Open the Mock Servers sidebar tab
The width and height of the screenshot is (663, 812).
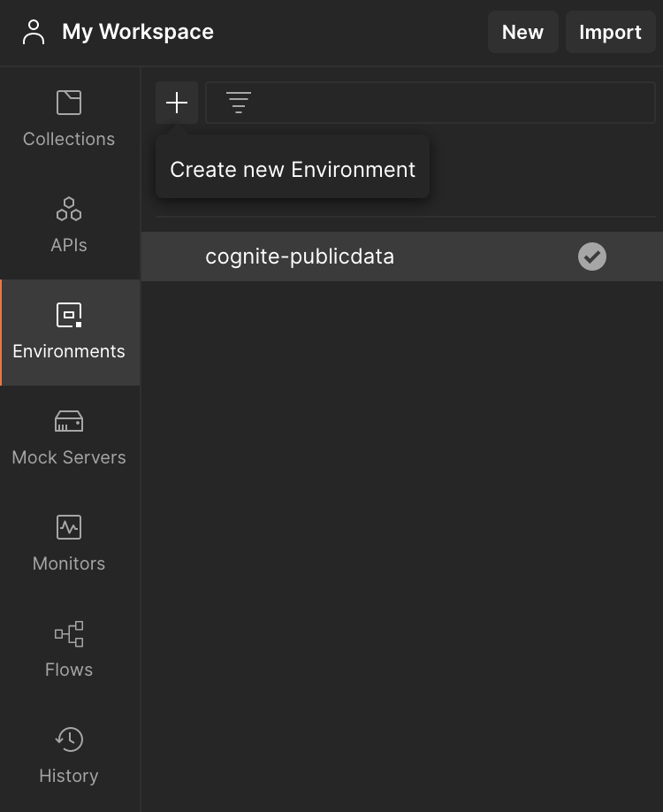(69, 439)
